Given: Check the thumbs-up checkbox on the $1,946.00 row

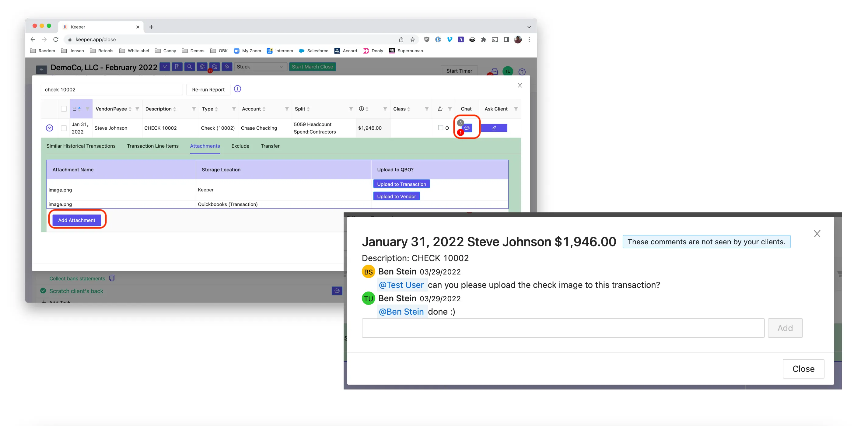Looking at the screenshot, I should [440, 127].
